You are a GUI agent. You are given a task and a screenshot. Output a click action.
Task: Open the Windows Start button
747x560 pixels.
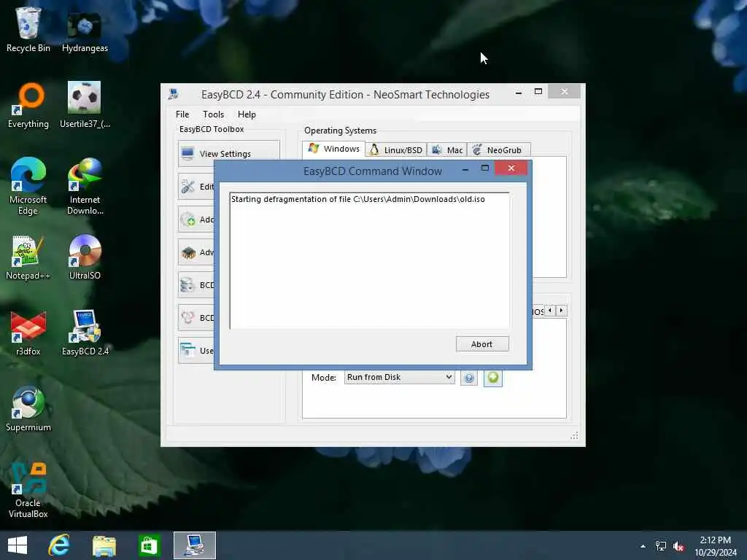click(18, 545)
